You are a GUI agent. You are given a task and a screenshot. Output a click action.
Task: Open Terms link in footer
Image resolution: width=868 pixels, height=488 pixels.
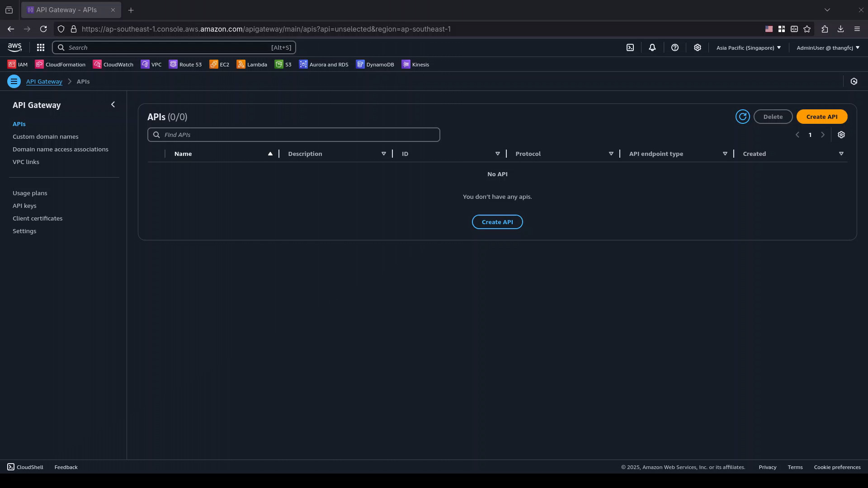[795, 467]
